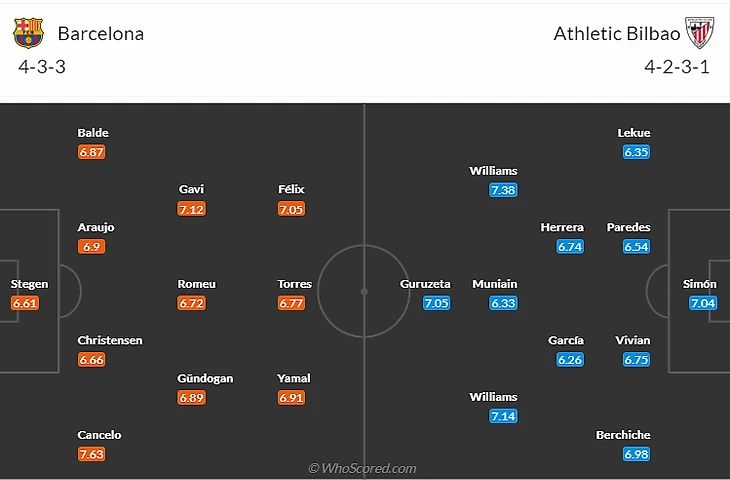
Task: Click Félix's 7.05 rating badge
Action: click(291, 209)
